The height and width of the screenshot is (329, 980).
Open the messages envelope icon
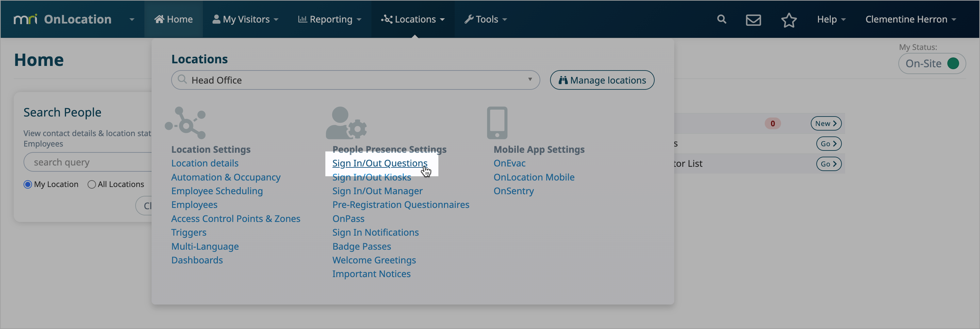coord(753,20)
